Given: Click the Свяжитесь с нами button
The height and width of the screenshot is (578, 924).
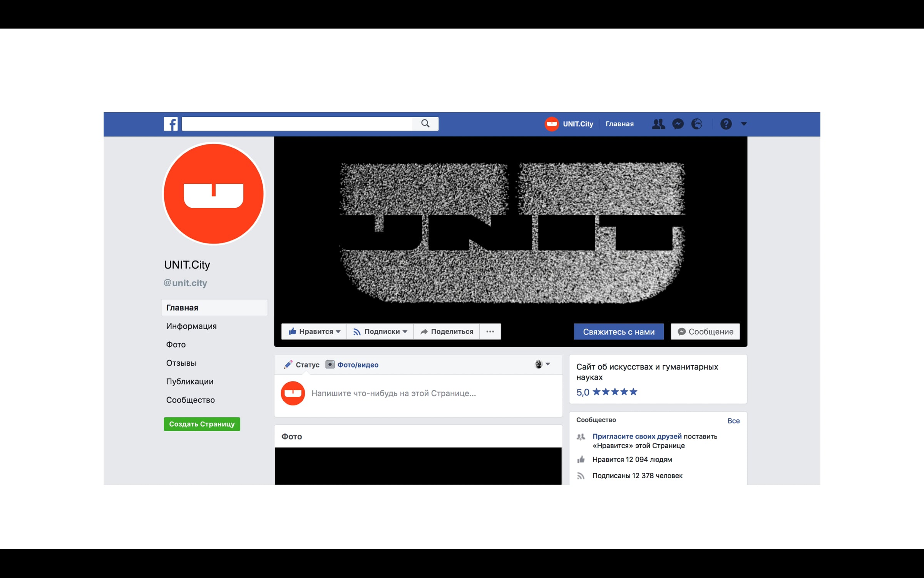Looking at the screenshot, I should (618, 331).
